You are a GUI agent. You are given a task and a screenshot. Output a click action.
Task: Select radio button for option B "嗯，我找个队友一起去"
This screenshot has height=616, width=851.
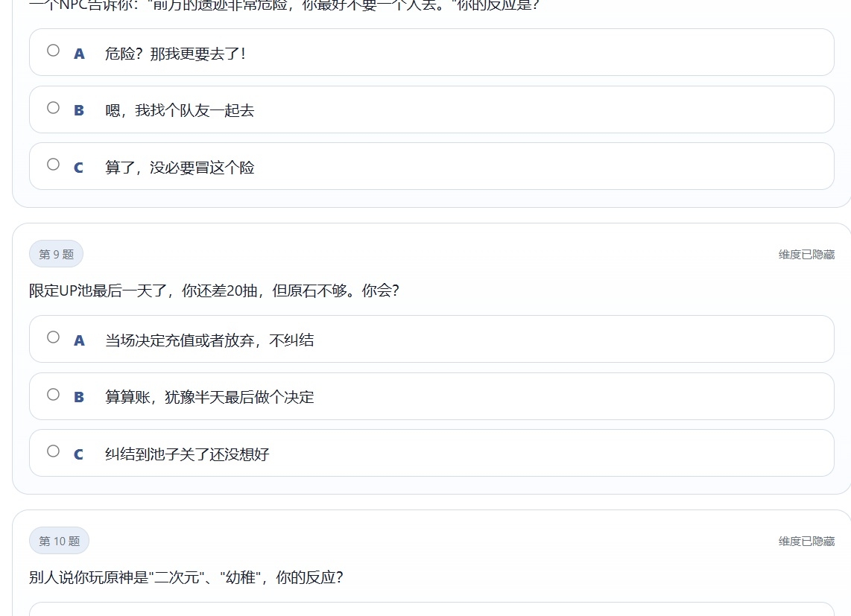(52, 107)
